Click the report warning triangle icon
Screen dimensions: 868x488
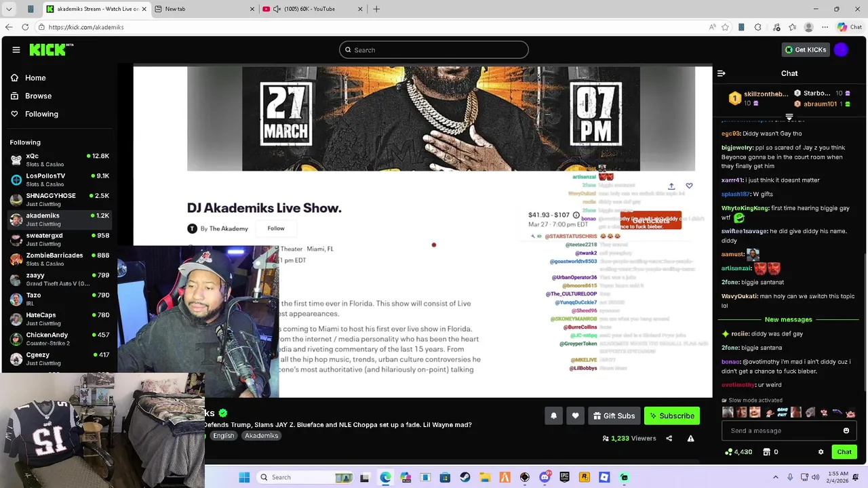[690, 439]
